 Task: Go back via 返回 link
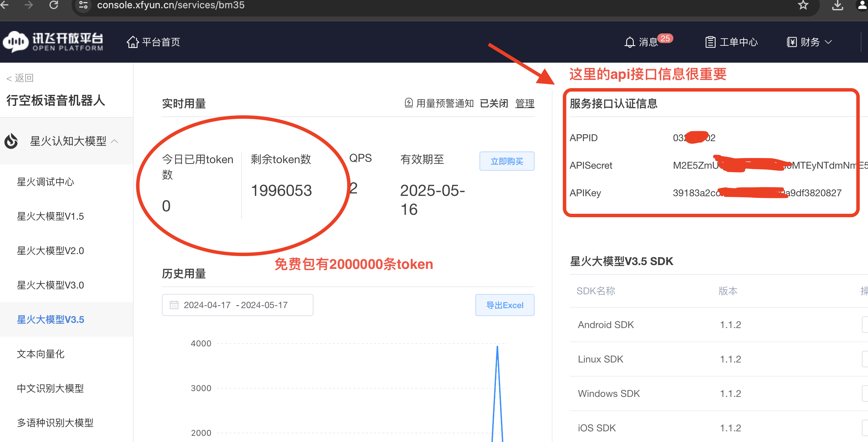click(20, 78)
